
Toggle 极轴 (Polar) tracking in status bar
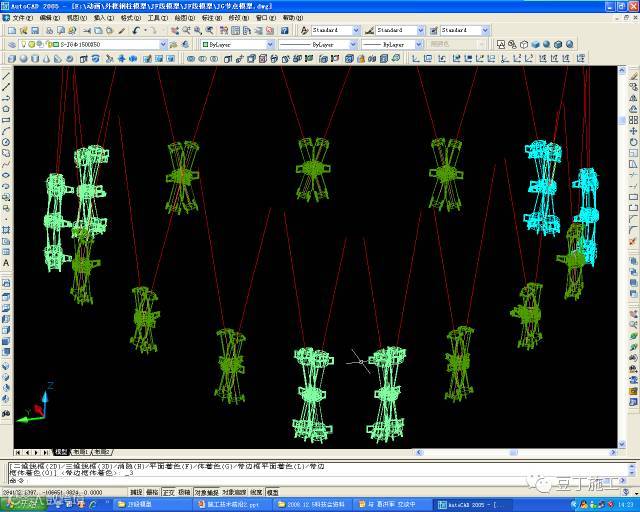pos(184,492)
